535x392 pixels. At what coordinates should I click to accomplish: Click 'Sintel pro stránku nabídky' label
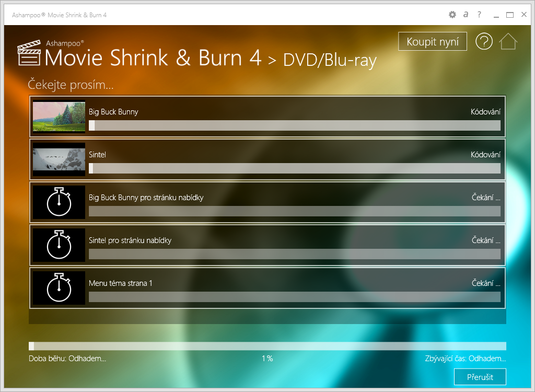pyautogui.click(x=130, y=240)
